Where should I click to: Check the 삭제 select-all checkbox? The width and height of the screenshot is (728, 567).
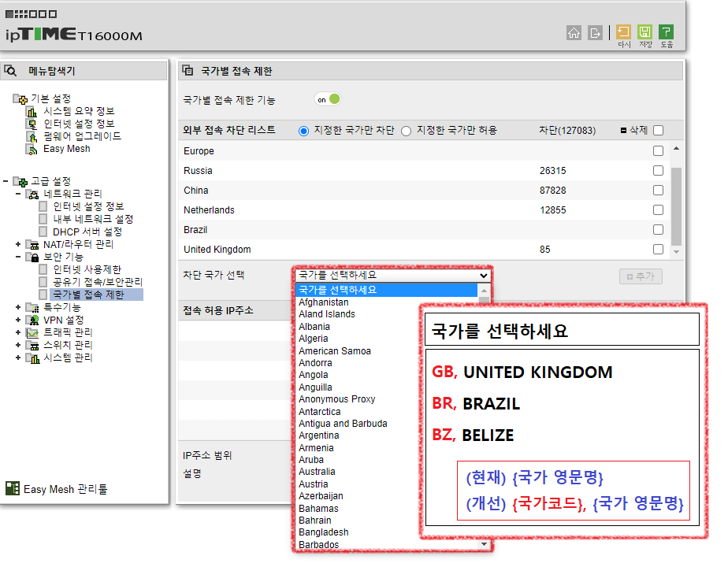[x=658, y=131]
